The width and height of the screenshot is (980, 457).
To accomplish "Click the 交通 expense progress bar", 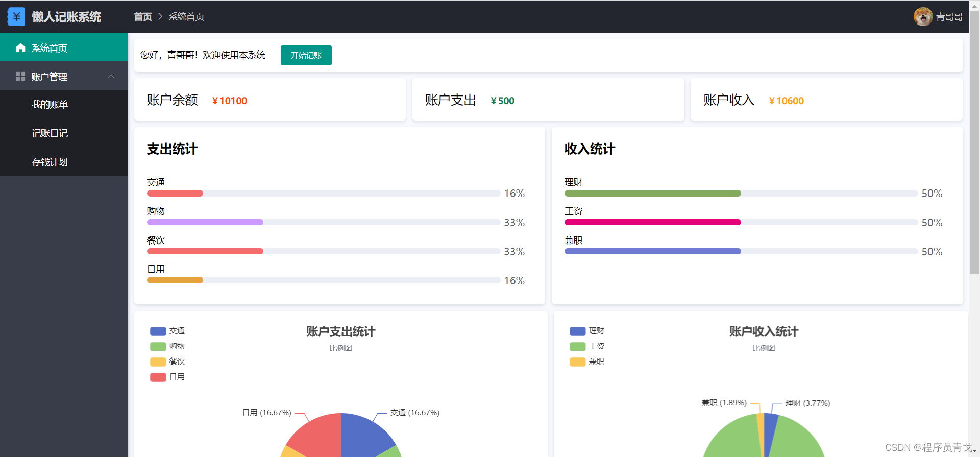I will 324,194.
